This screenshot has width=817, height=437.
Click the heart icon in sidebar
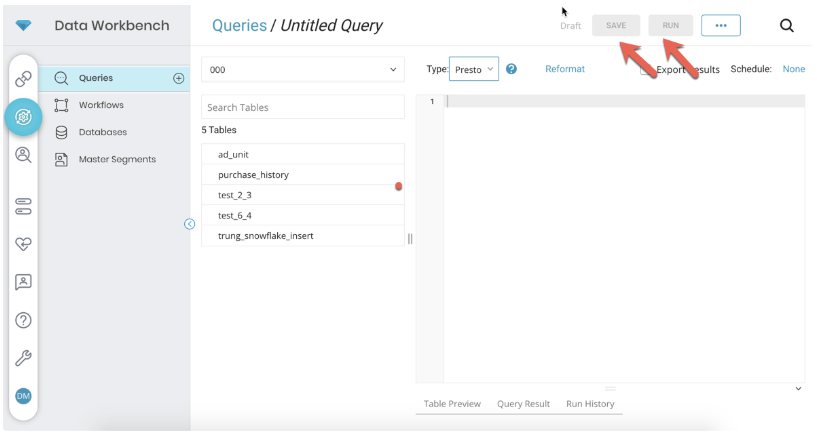(x=23, y=244)
